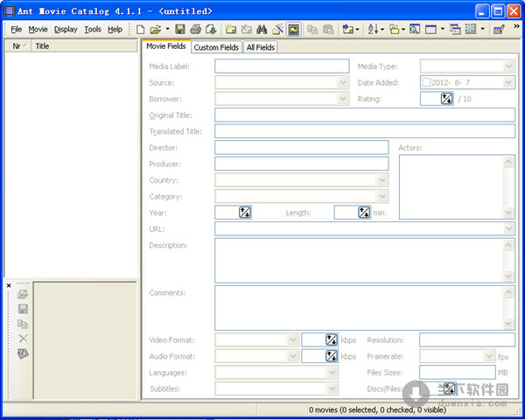Click the Year spinner button
The image size is (525, 420).
[x=245, y=213]
